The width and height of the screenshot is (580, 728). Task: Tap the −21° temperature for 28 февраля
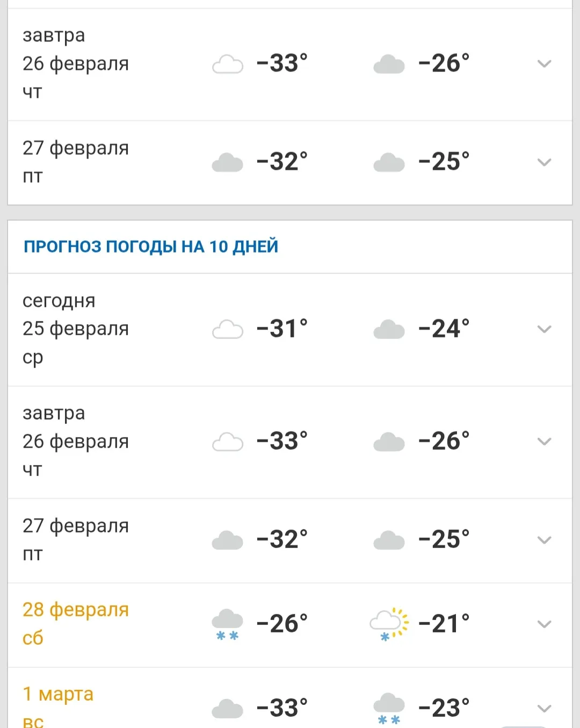click(x=444, y=624)
